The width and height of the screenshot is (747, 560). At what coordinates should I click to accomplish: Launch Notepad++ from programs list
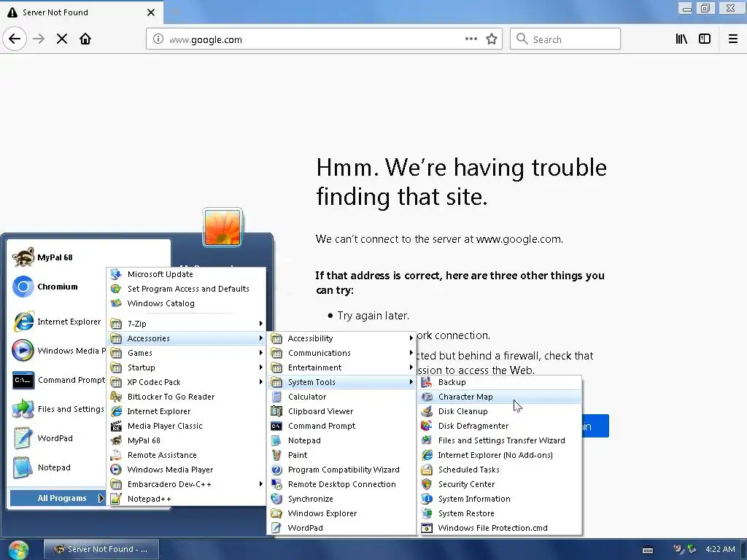coord(186,499)
